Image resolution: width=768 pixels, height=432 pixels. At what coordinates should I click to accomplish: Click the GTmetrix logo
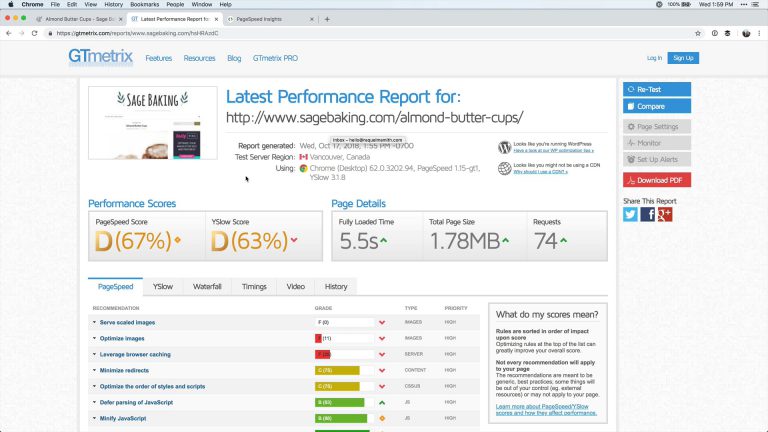pyautogui.click(x=100, y=57)
